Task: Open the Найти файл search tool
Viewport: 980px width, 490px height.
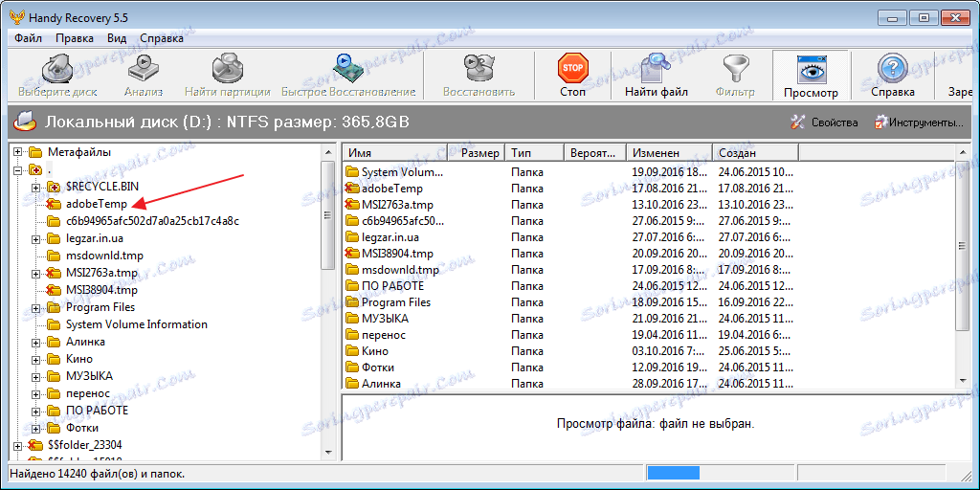Action: (x=657, y=77)
